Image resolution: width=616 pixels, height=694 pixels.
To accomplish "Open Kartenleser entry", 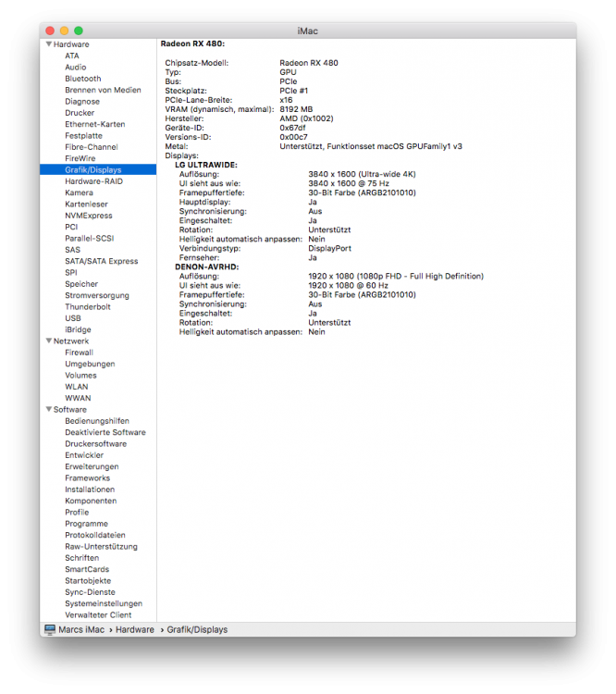I will [x=86, y=204].
